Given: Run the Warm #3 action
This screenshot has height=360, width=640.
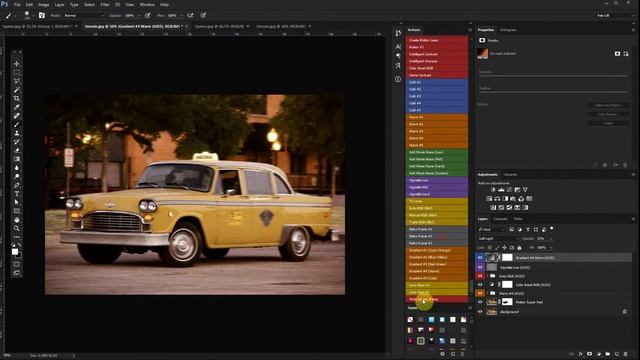Looking at the screenshot, I should click(x=437, y=131).
